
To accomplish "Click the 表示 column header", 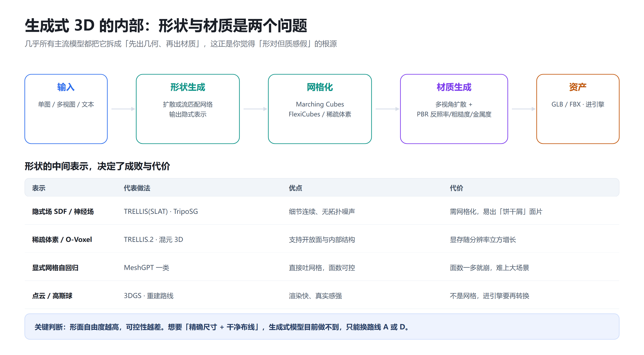I will pyautogui.click(x=39, y=188).
